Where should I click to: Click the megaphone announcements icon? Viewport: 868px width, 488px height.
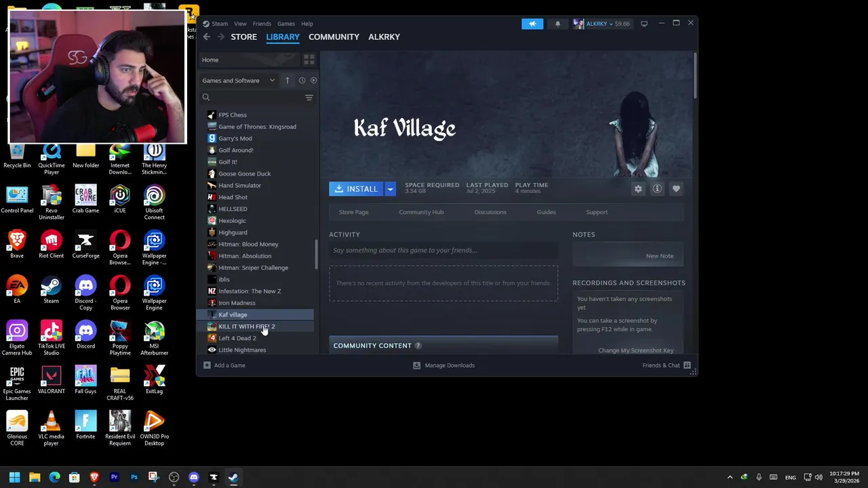tap(532, 24)
